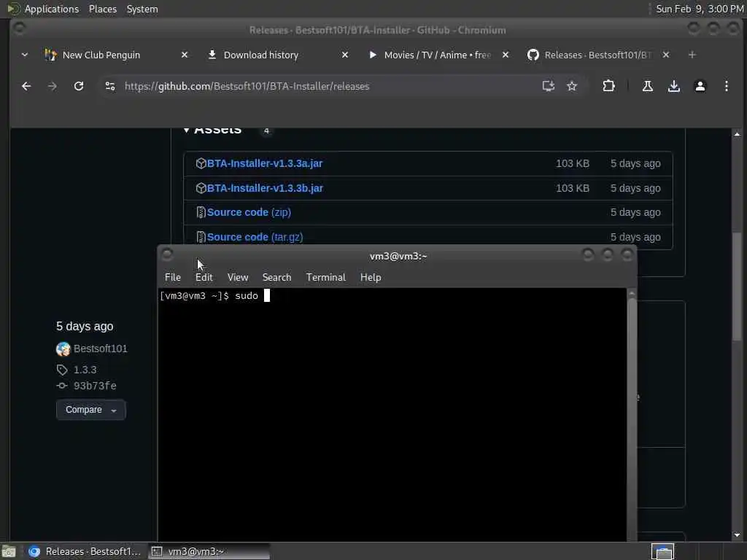Open terminal Help menu
The width and height of the screenshot is (747, 560).
tap(371, 277)
